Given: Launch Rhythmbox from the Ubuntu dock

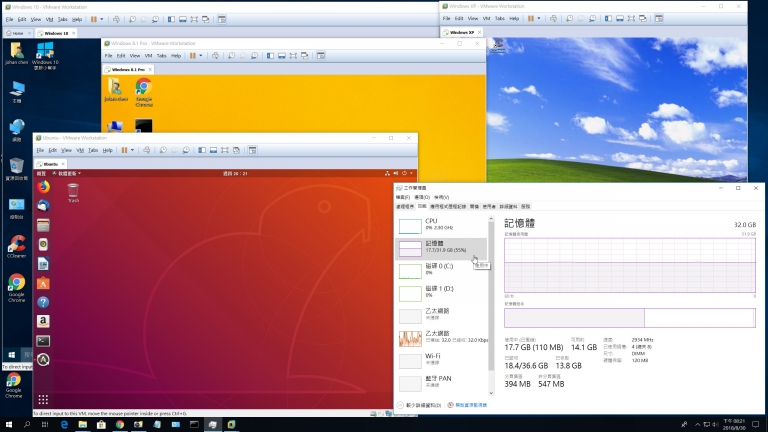Looking at the screenshot, I should (43, 244).
